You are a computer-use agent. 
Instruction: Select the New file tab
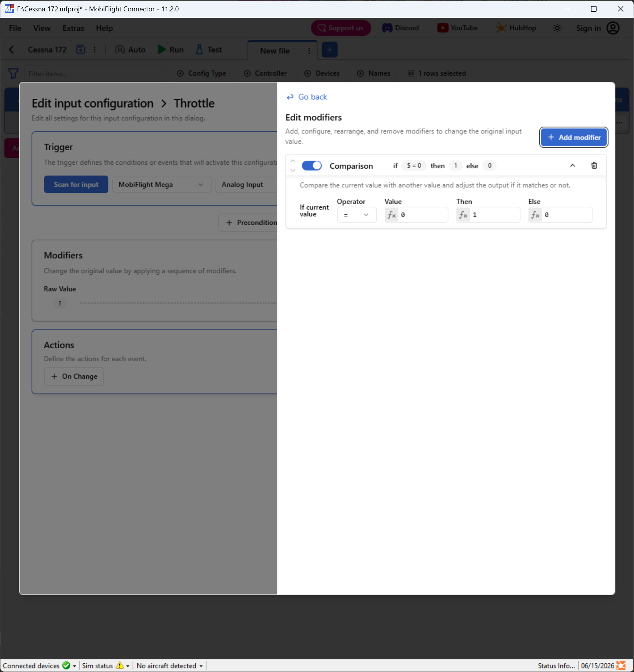coord(275,51)
